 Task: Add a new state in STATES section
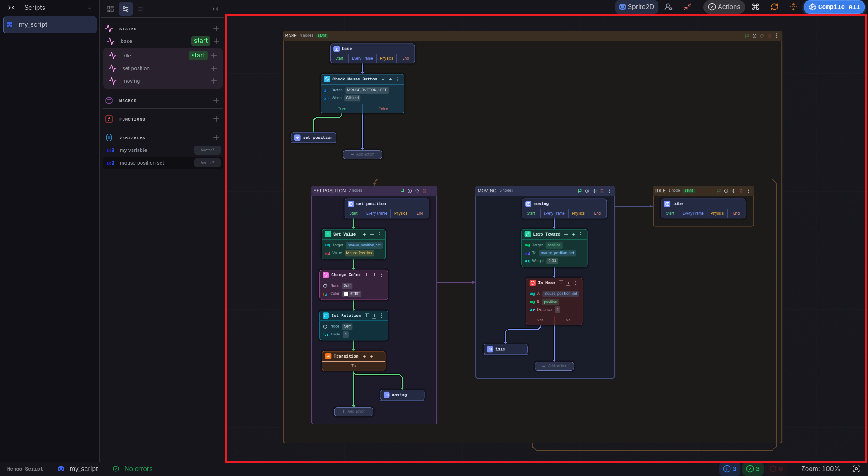(216, 28)
